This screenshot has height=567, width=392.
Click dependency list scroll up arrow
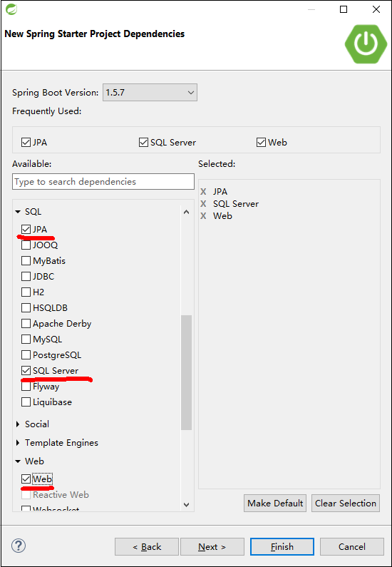(186, 212)
